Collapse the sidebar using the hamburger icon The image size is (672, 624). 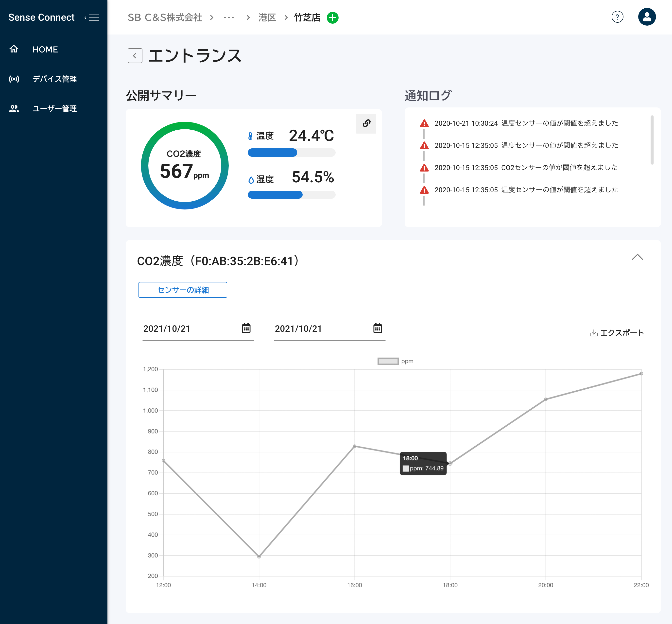pyautogui.click(x=94, y=17)
